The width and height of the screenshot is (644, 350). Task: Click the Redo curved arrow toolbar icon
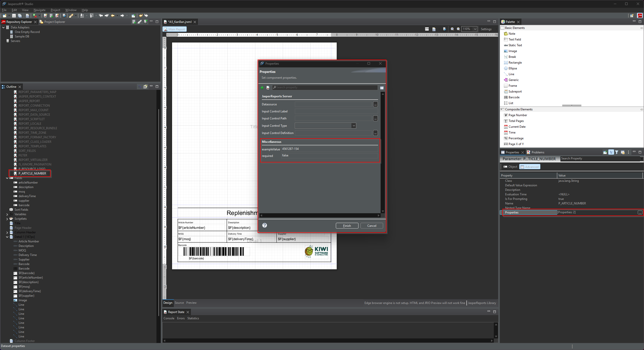(x=146, y=16)
